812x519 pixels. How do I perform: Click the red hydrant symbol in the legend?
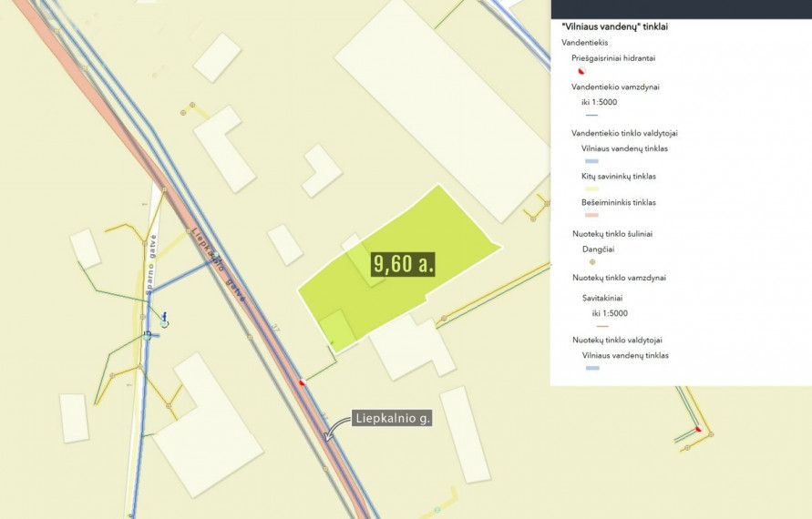tap(581, 71)
